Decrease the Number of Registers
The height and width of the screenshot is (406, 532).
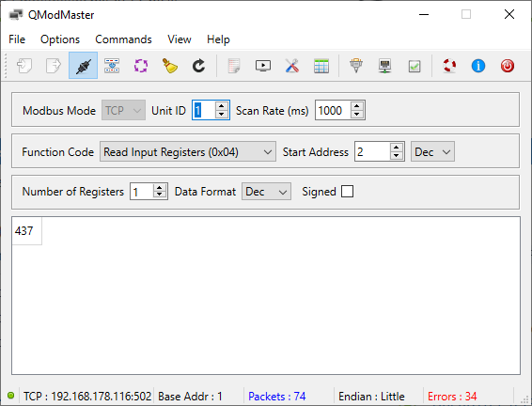(160, 195)
